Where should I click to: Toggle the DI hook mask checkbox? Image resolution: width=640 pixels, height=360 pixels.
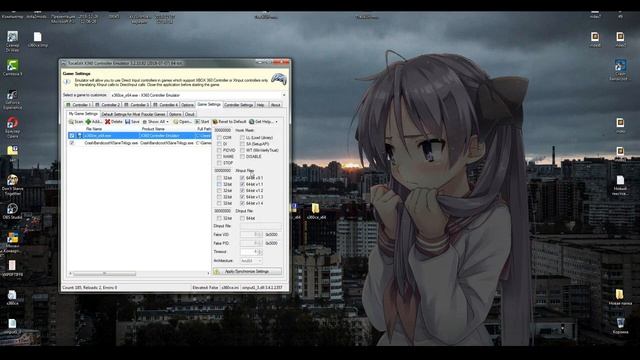[x=219, y=144]
